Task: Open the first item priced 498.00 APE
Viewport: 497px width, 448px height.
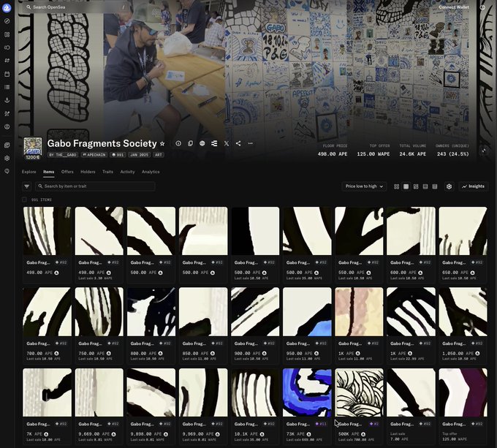Action: pyautogui.click(x=48, y=244)
